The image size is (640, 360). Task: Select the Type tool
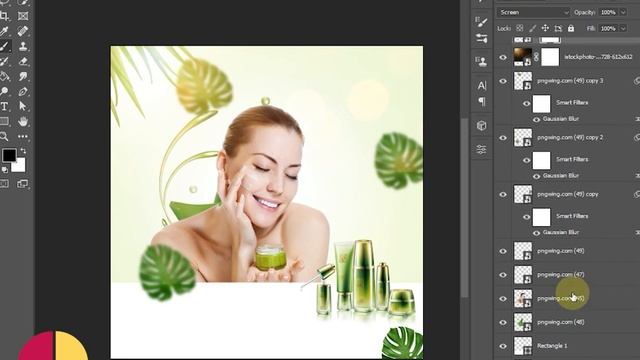pos(4,106)
